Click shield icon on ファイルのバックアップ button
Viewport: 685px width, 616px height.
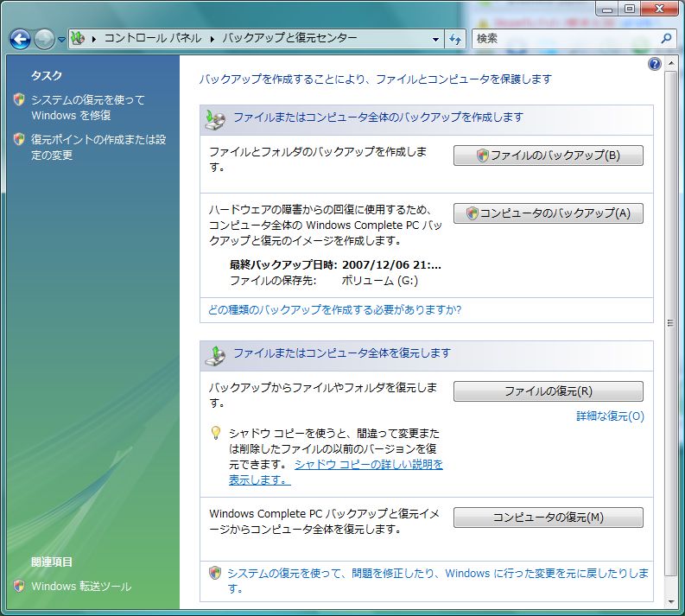tap(482, 156)
